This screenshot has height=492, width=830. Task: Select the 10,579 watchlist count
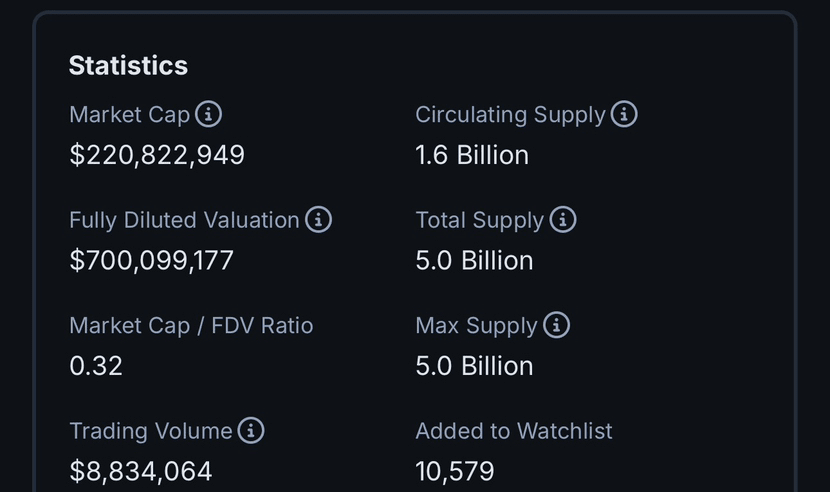pyautogui.click(x=455, y=471)
